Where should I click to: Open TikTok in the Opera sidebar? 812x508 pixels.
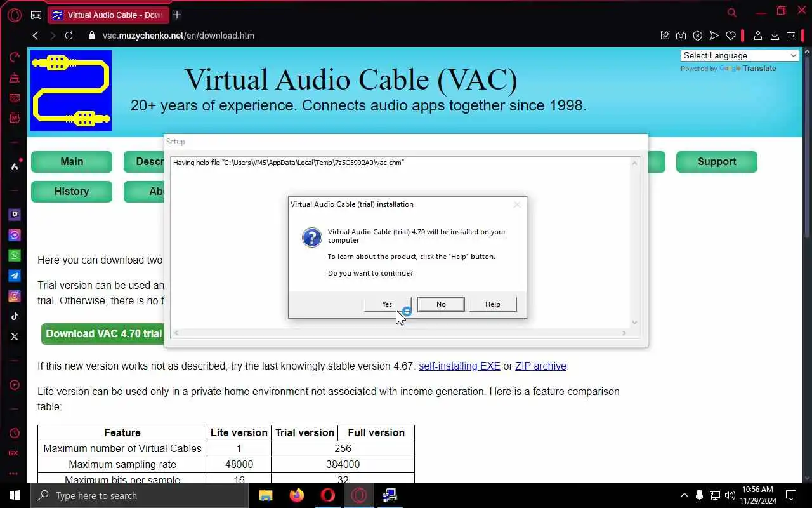click(14, 316)
